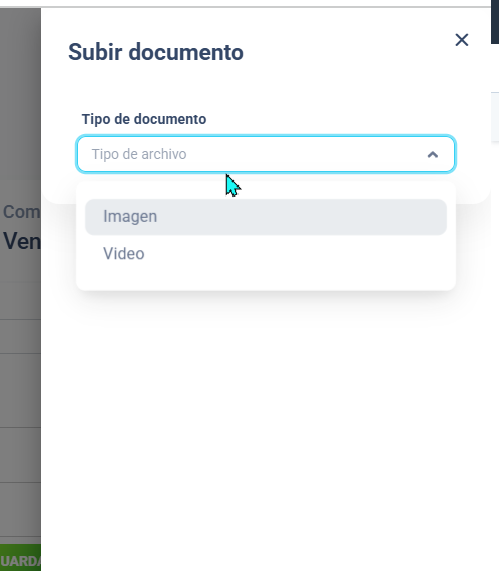Click the light gray bar at the right edge
Viewport: 499px width, 571px height.
pos(495,117)
